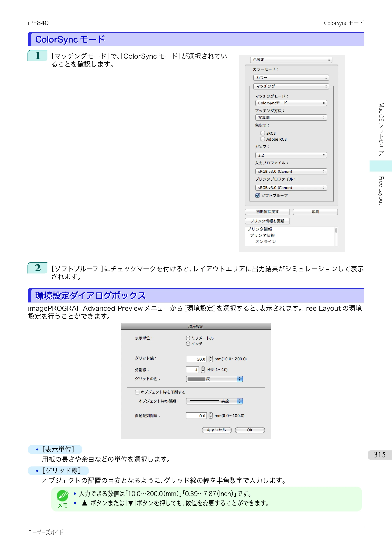Click the 印刷 button
The image size is (392, 555).
pyautogui.click(x=315, y=212)
